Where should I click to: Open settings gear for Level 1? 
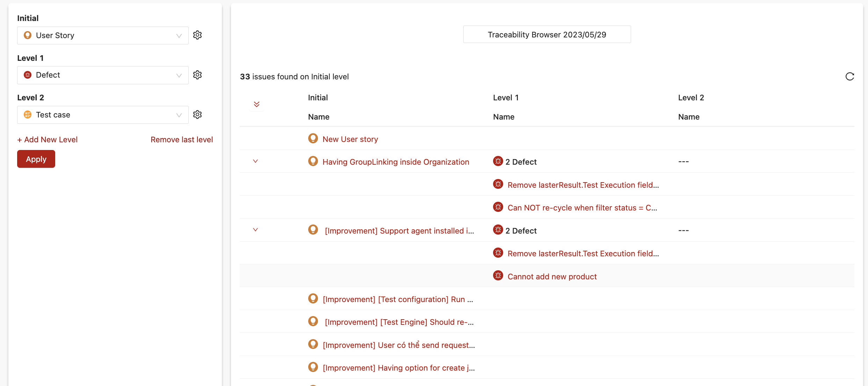197,75
